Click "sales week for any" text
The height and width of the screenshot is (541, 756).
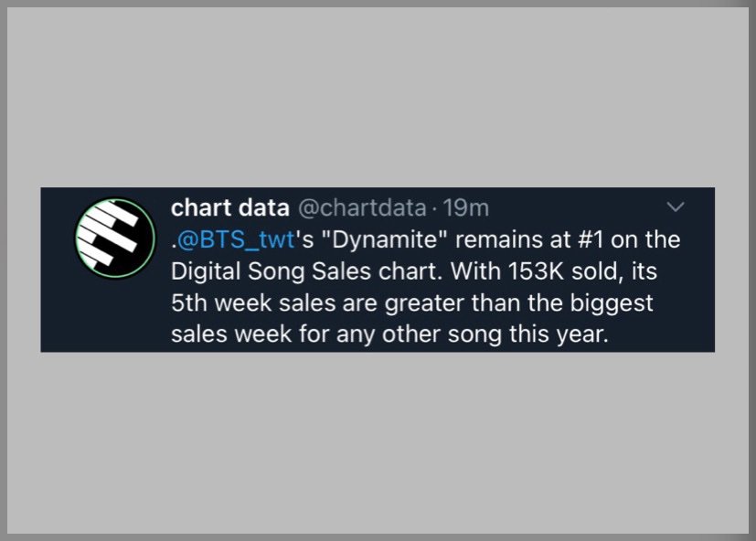pos(272,334)
